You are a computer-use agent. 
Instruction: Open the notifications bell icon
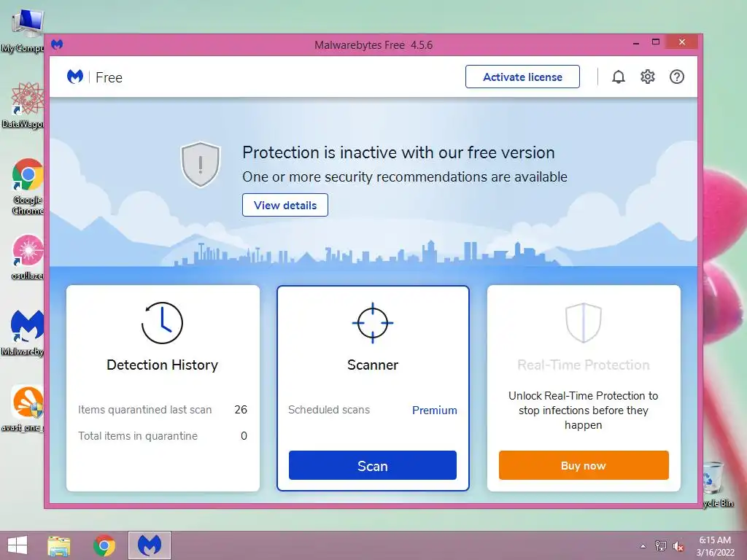618,77
